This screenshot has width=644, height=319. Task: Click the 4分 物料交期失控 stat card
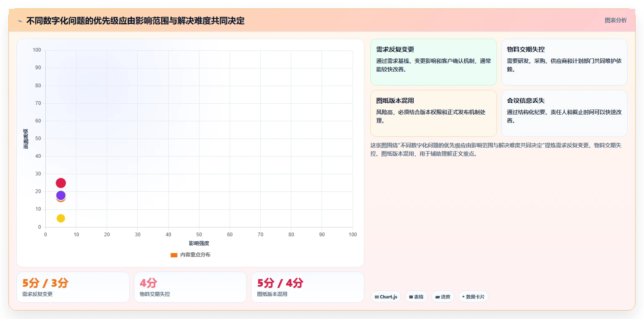190,287
